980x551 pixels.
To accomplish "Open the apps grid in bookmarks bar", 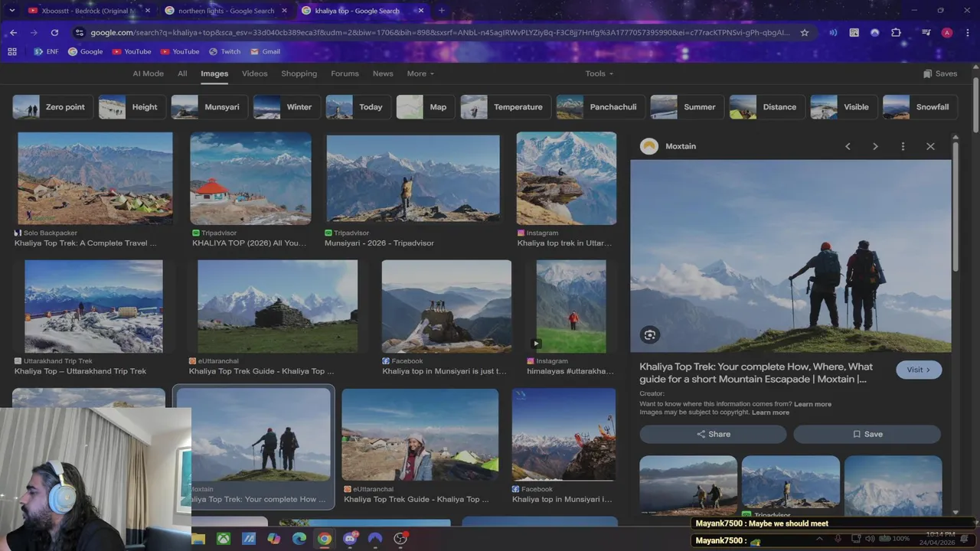I will tap(12, 51).
